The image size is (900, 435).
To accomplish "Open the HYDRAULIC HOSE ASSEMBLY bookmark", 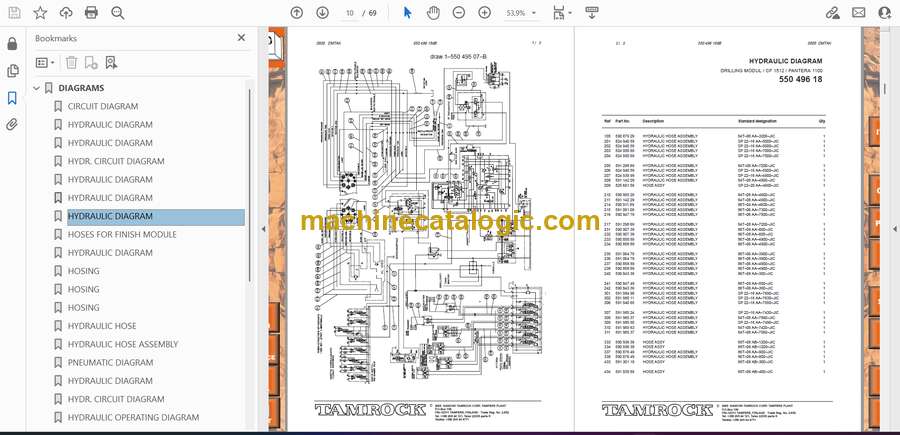I will click(x=123, y=344).
